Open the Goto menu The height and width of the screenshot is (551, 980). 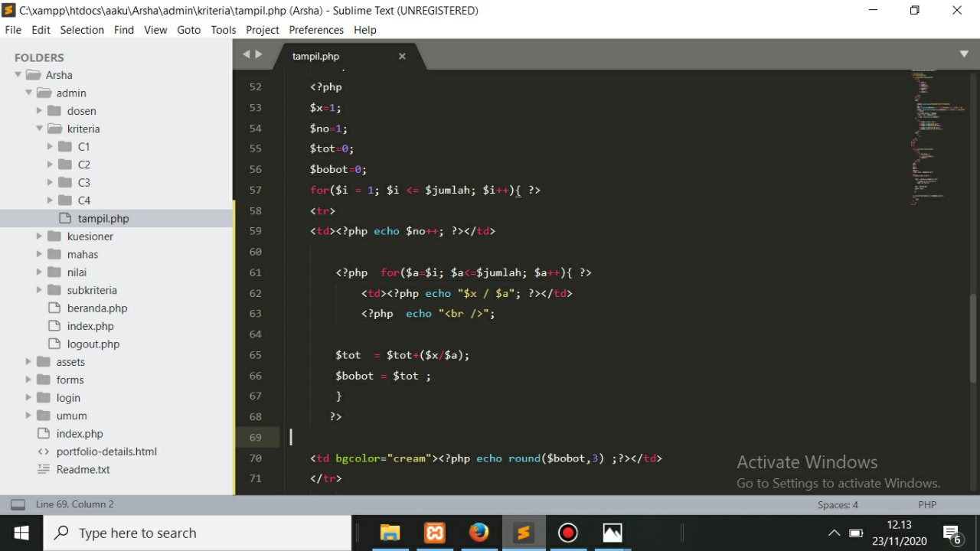tap(188, 30)
